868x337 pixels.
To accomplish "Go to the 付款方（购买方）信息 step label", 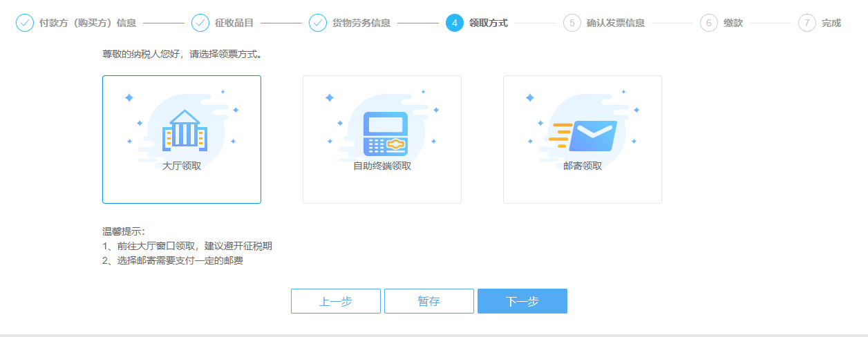I will (x=88, y=23).
